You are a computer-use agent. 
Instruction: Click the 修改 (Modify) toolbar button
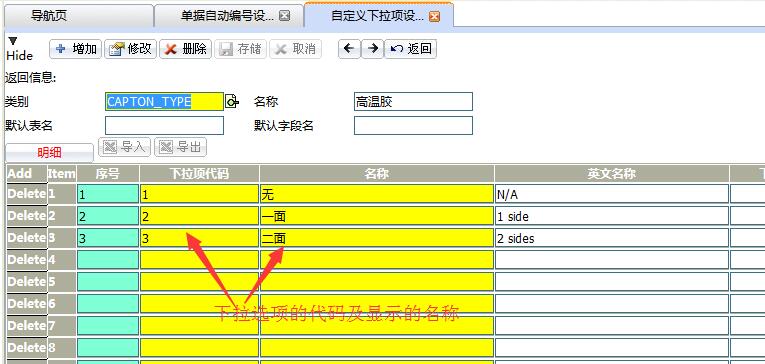pos(130,49)
